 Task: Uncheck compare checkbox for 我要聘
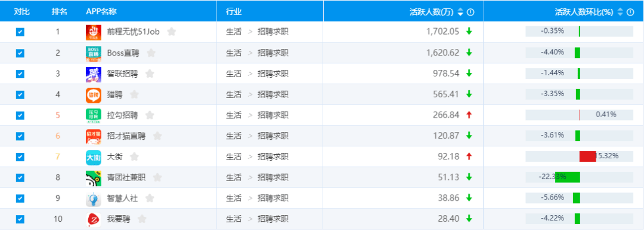tap(20, 219)
